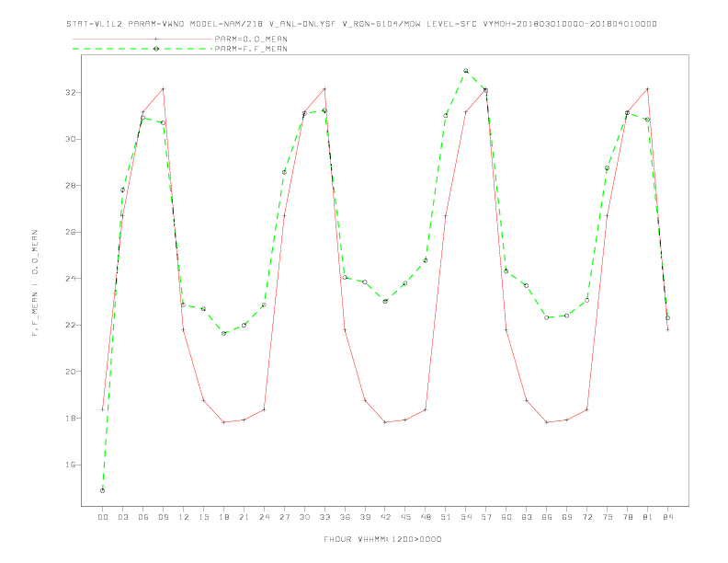Click the y-axis tick value 20
Screen dimensions: 728x563
(x=70, y=371)
